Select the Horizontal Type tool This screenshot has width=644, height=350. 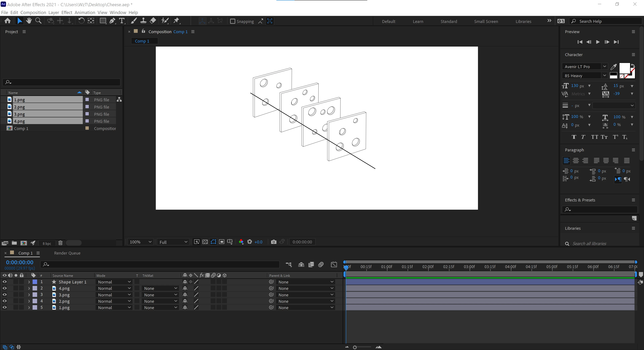click(x=122, y=21)
